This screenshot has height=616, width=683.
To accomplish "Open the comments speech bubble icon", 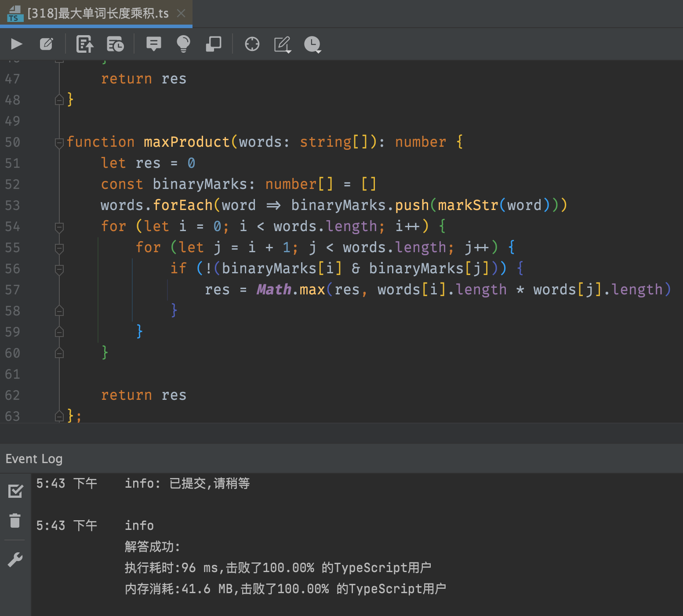I will point(154,44).
